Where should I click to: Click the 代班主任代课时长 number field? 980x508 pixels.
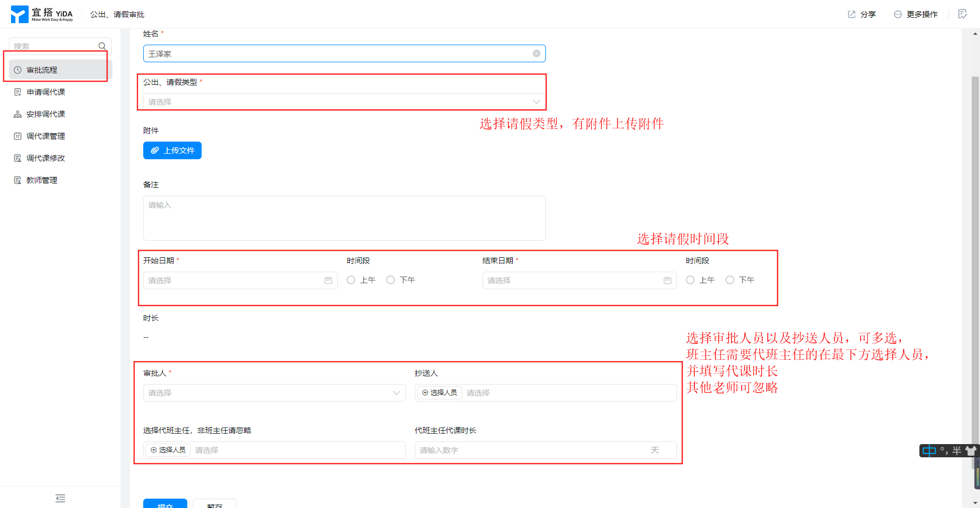pyautogui.click(x=532, y=450)
